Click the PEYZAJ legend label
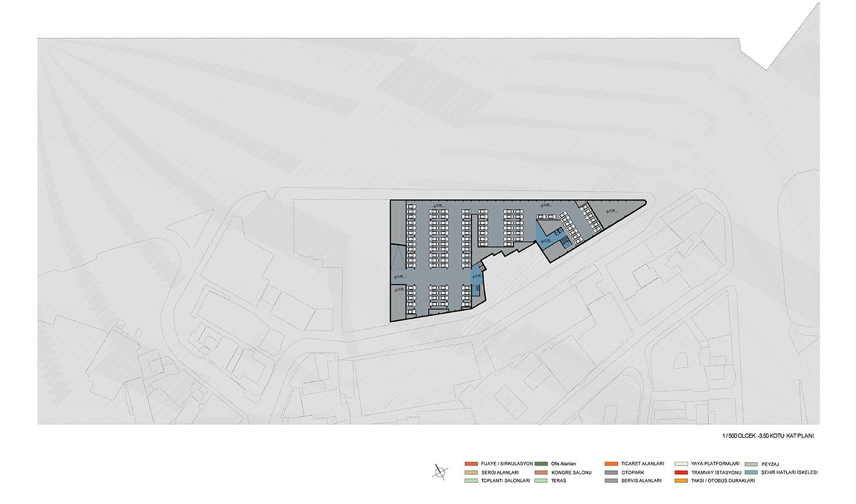Screen dimensions: 856x504 [770, 464]
